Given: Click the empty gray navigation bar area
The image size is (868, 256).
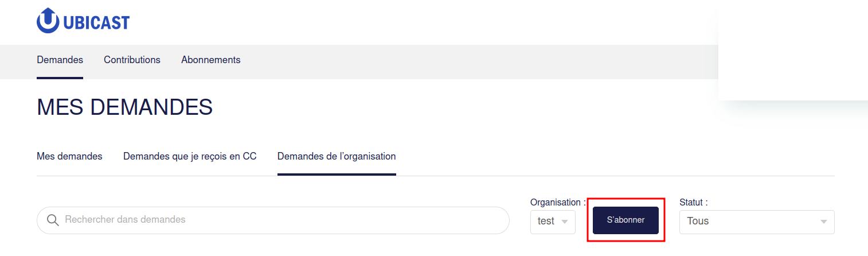Looking at the screenshot, I should tap(479, 62).
